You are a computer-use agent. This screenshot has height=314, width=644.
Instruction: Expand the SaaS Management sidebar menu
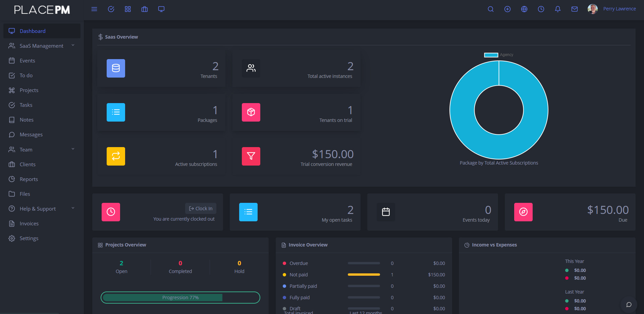point(42,46)
